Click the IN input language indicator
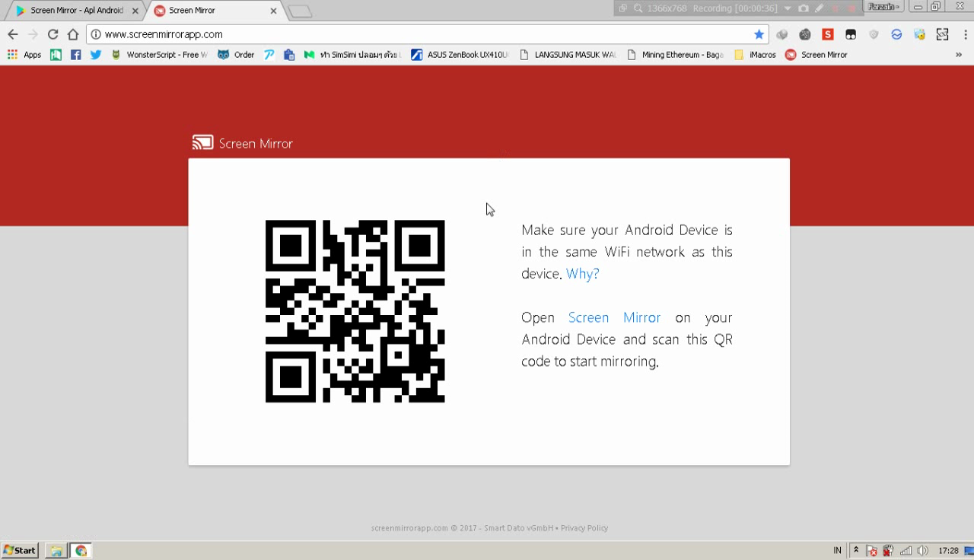Viewport: 974px width, 560px height. coord(837,551)
